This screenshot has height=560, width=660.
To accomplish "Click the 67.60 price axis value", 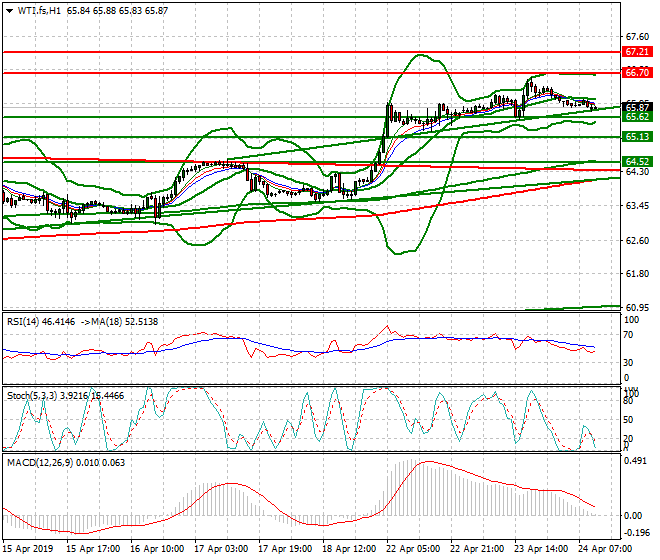I will point(637,37).
